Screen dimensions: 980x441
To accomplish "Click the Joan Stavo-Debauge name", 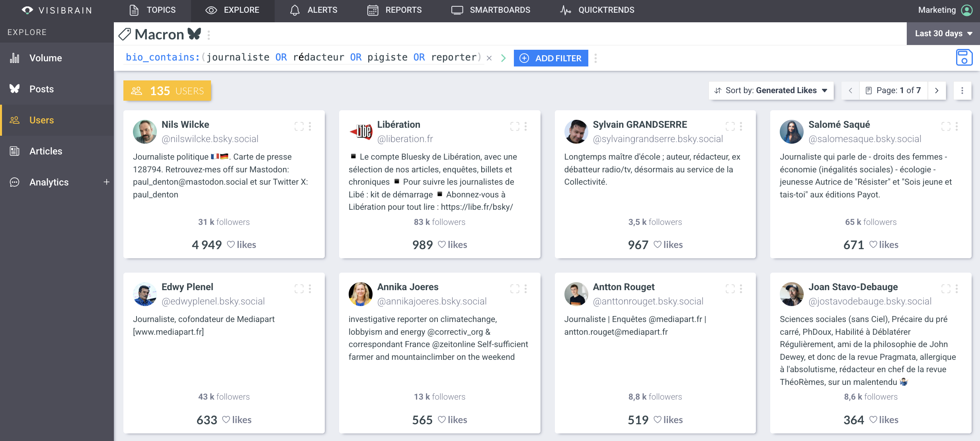I will 853,287.
